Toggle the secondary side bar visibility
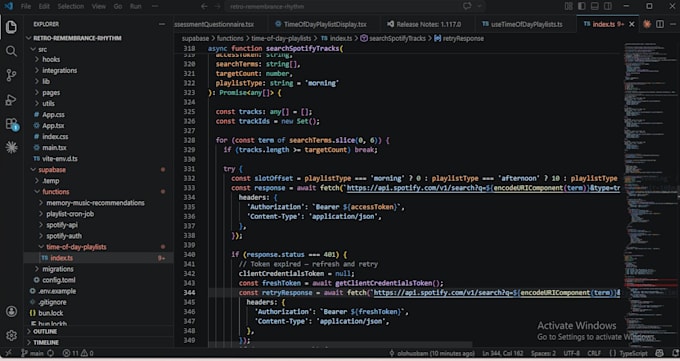 608,6
